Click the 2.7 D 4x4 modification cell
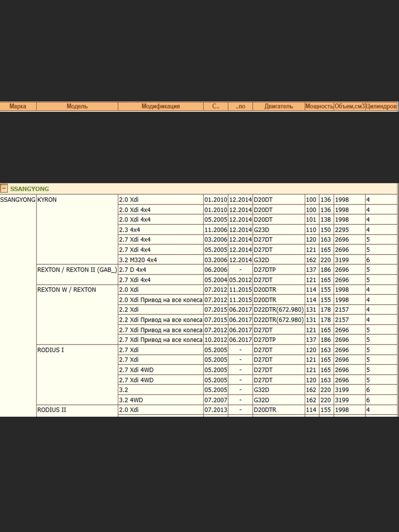 133,270
